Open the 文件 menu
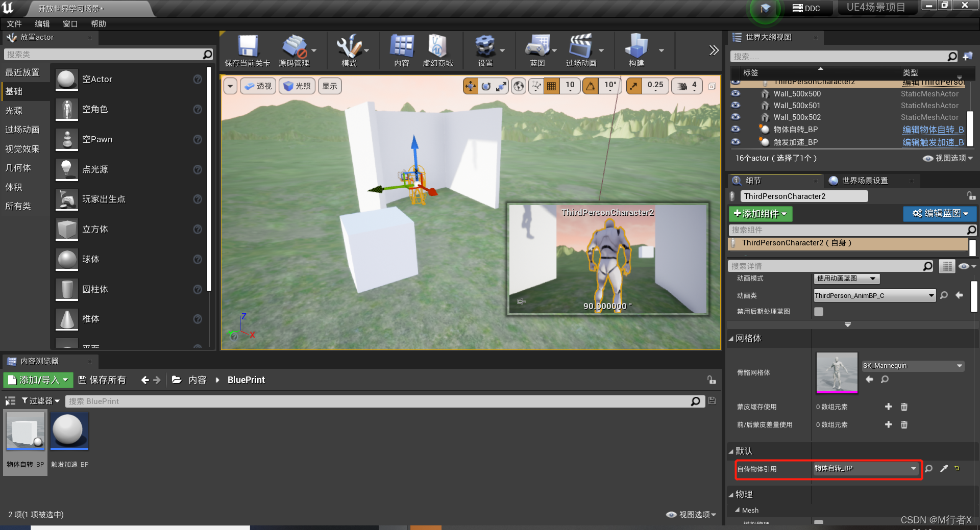This screenshot has height=530, width=980. [x=14, y=24]
